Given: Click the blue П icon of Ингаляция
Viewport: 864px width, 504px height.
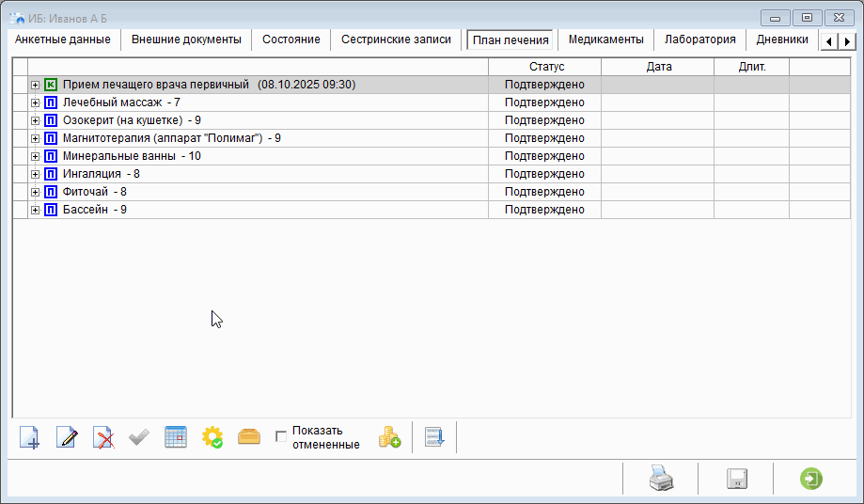Looking at the screenshot, I should click(x=51, y=174).
